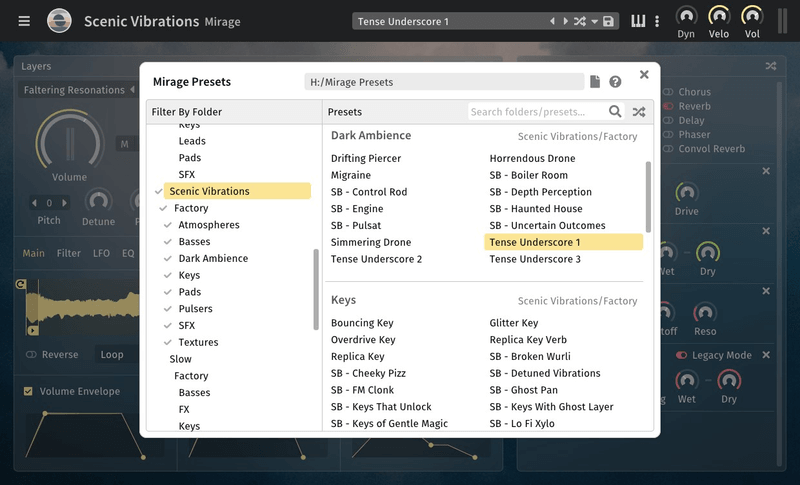
Task: Switch to the LFO tab
Action: [x=101, y=253]
